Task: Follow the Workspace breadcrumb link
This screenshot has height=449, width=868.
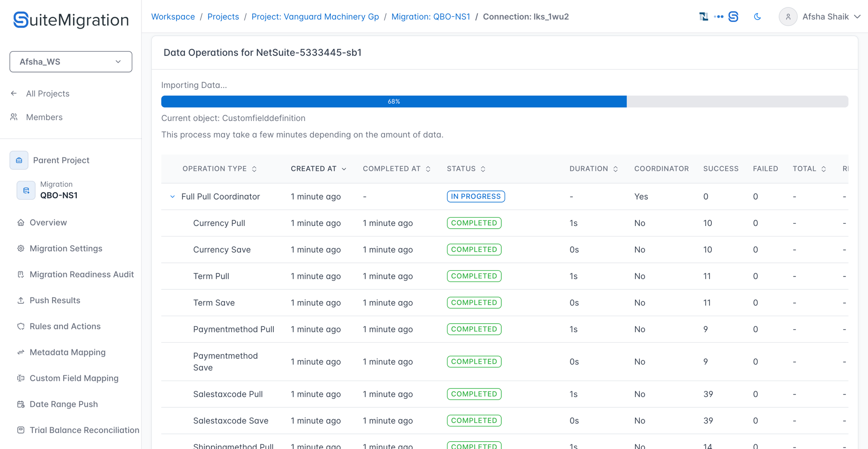Action: [173, 16]
